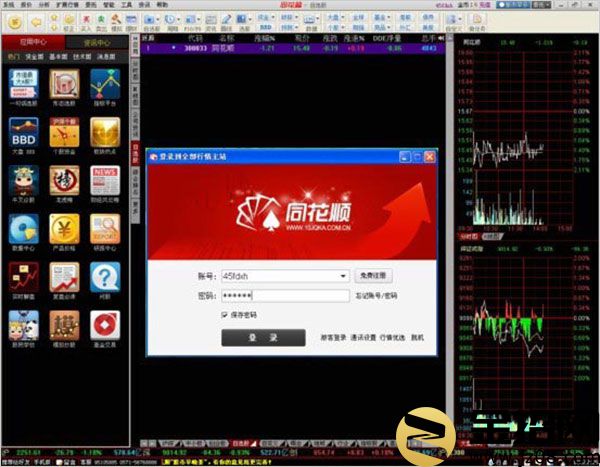Image resolution: width=600 pixels, height=467 pixels.
Task: Open the cartoon panda investor school icon
Action: (24, 325)
